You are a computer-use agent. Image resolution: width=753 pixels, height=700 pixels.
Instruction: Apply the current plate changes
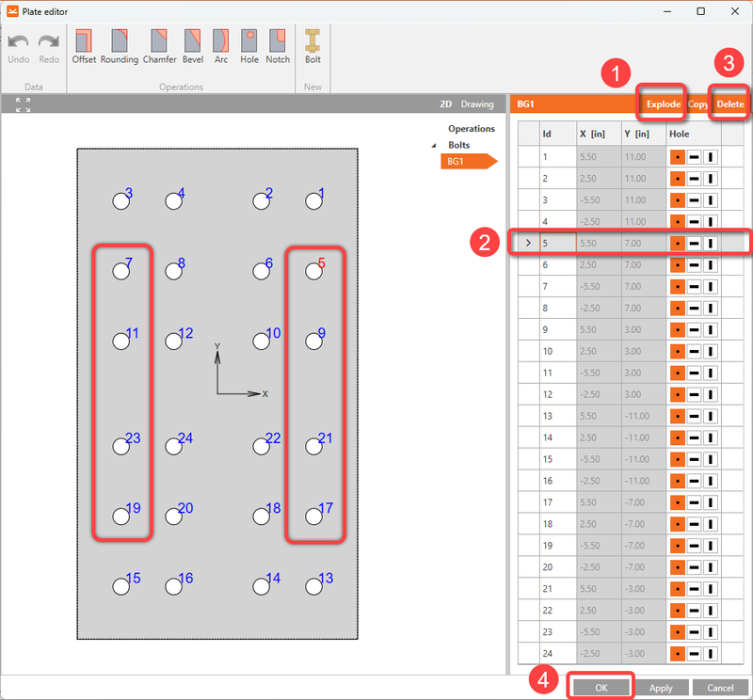coord(662,688)
